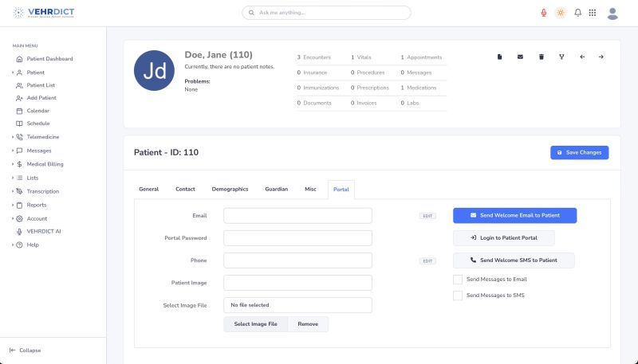Screen dimensions: 638x364
Task: Toggle the sun theme icon
Action: [x=561, y=13]
